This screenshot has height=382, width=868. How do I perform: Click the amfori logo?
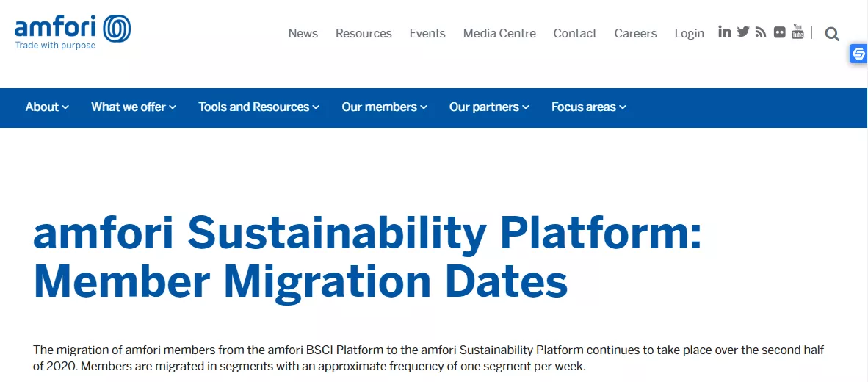73,32
